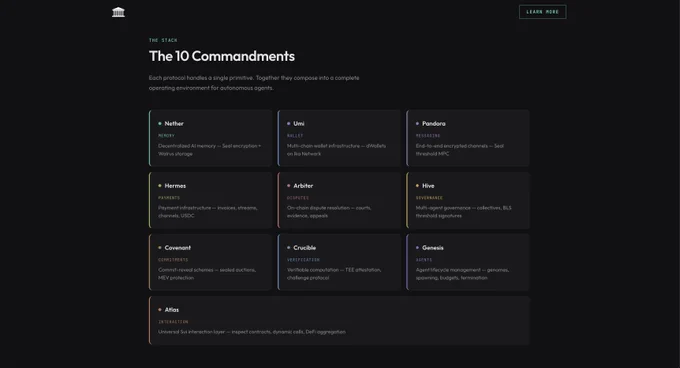Click the "Payment infrastructure" description
Viewport: 680px width, 368px height.
point(208,212)
